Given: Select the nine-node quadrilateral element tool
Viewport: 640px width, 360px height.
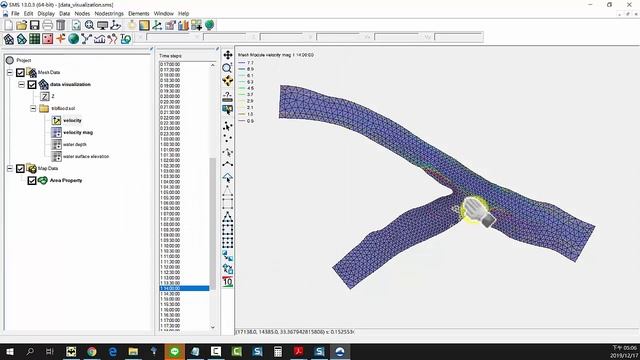Looking at the screenshot, I should 228,242.
